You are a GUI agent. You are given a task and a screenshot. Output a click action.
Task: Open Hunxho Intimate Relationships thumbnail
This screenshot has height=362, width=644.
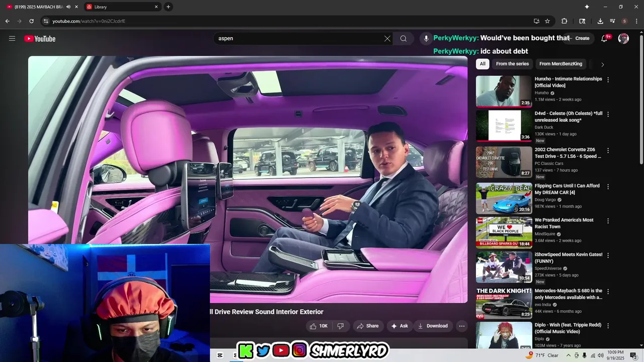coord(504,91)
